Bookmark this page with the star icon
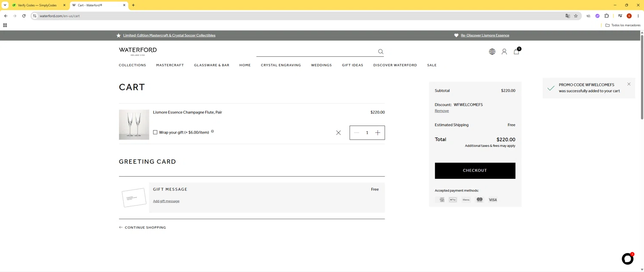Screen dimensions: 644x272 coord(576,16)
